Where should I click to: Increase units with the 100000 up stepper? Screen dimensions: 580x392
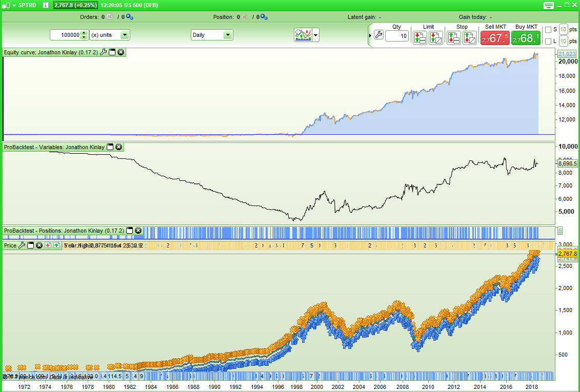[84, 33]
